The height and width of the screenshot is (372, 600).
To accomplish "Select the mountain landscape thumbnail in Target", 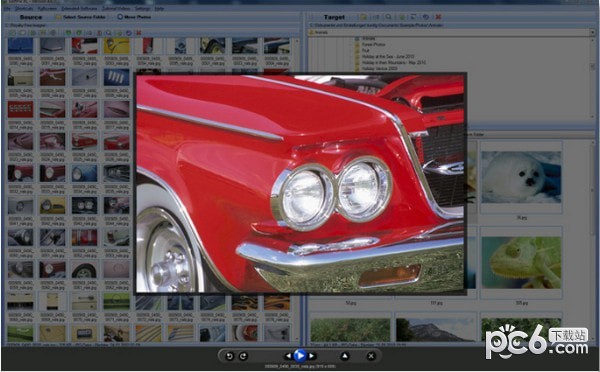I will 436,330.
